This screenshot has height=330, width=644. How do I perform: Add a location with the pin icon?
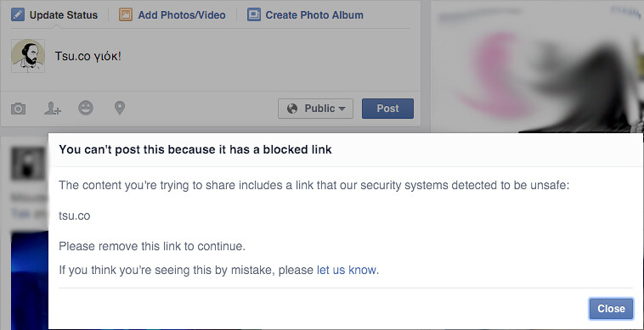click(x=120, y=109)
